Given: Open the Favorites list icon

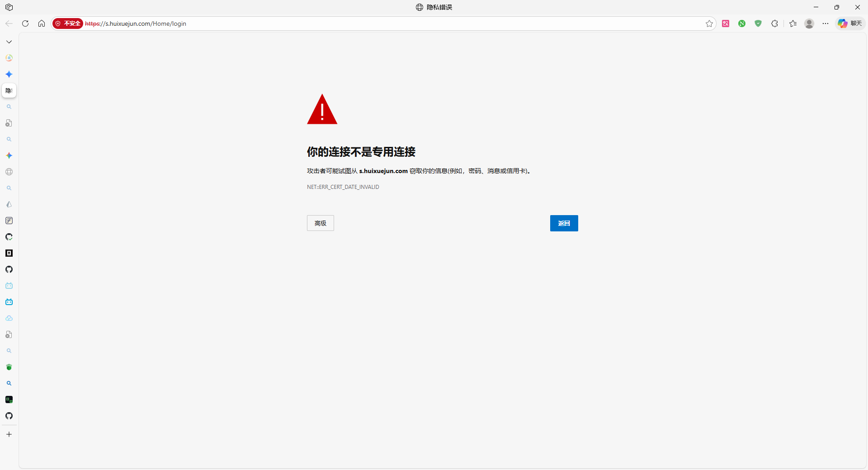Looking at the screenshot, I should pos(793,23).
